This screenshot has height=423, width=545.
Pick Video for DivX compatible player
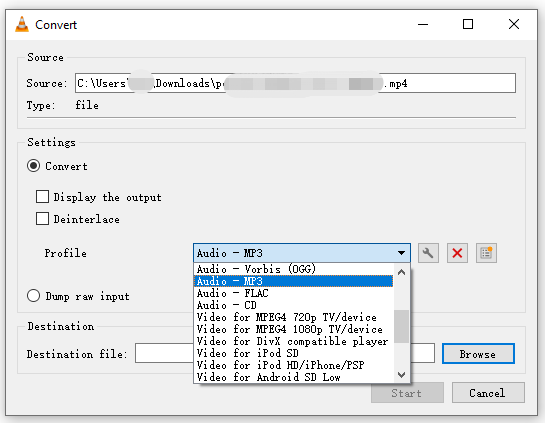[293, 341]
